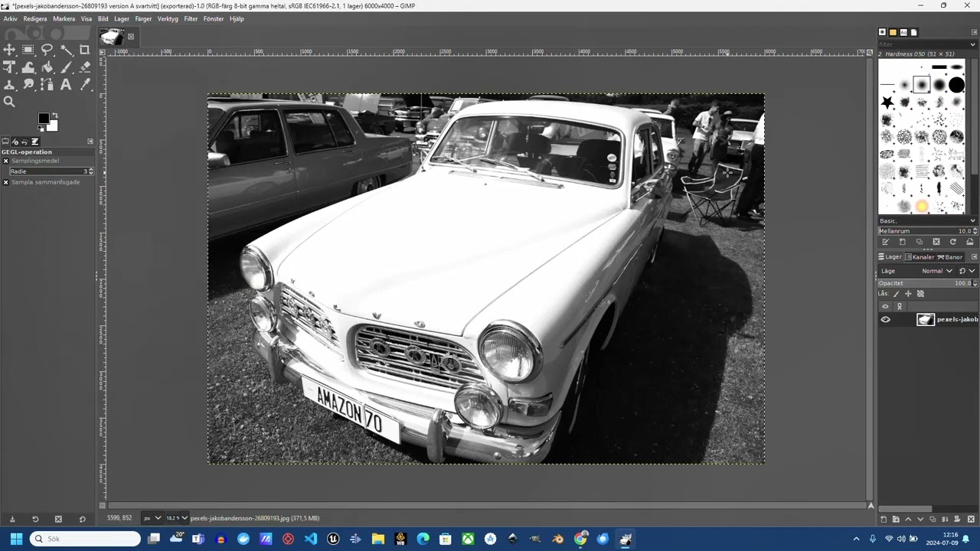Open the px unit dropdown in the status bar
Screen dimensions: 980x551
(x=152, y=518)
